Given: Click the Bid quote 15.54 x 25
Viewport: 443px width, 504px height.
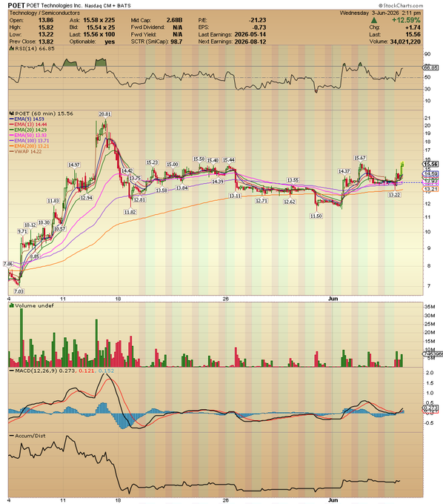Looking at the screenshot, I should click(101, 27).
